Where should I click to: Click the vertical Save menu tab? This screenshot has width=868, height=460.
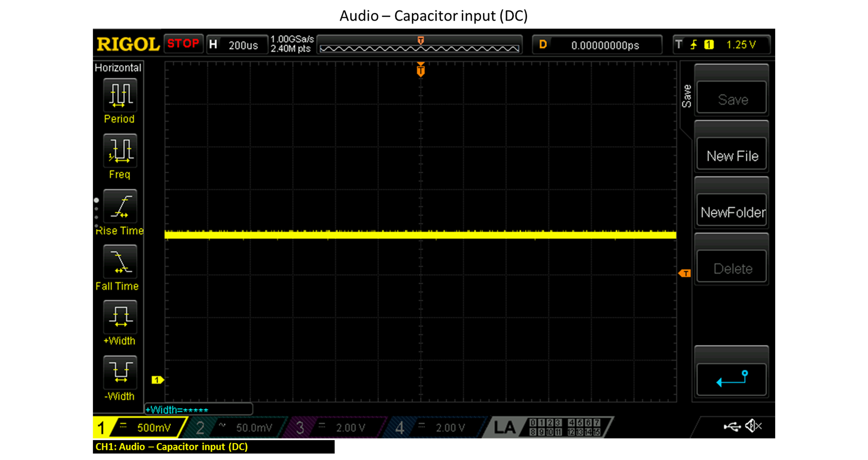686,96
